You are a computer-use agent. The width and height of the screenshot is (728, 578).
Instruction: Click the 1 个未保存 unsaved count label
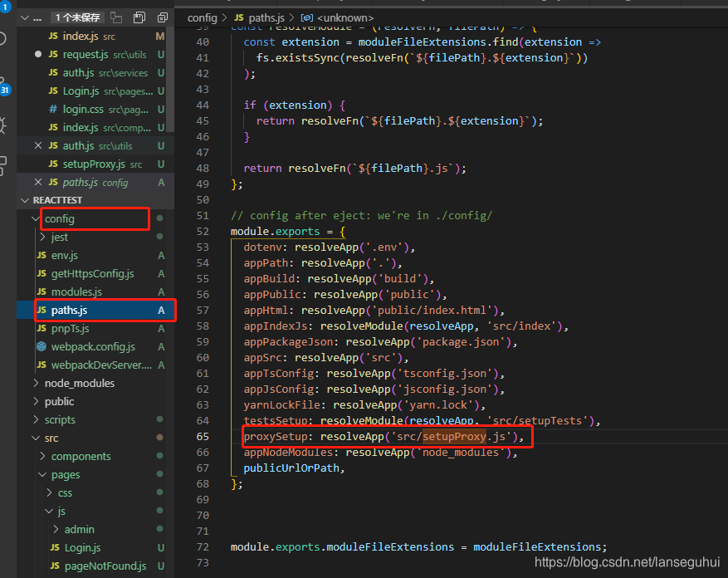(78, 17)
